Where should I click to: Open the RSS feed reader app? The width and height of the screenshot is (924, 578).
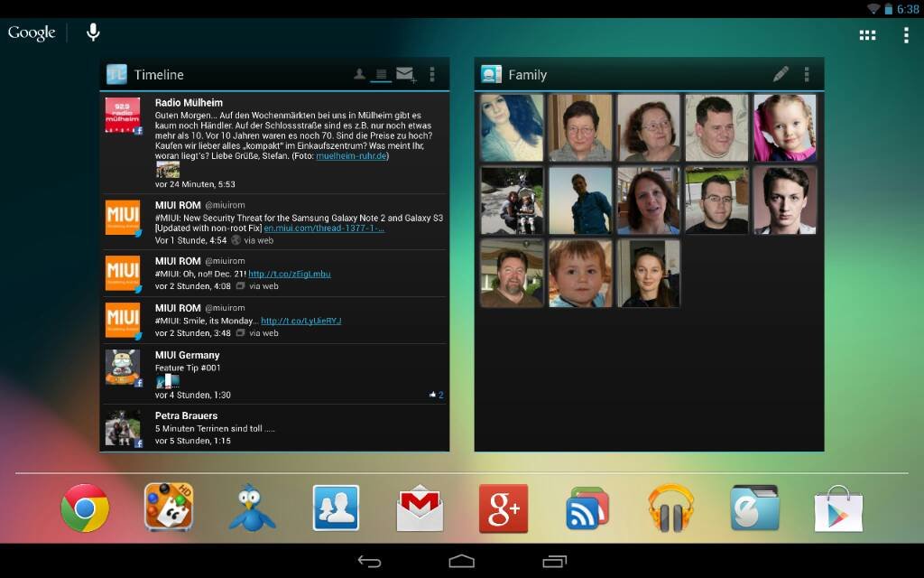click(x=587, y=508)
